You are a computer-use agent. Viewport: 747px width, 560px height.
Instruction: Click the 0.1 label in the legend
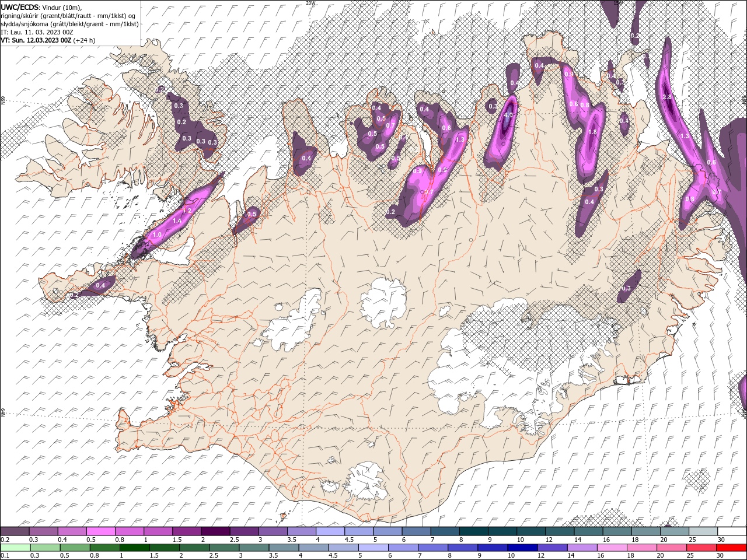pyautogui.click(x=5, y=556)
